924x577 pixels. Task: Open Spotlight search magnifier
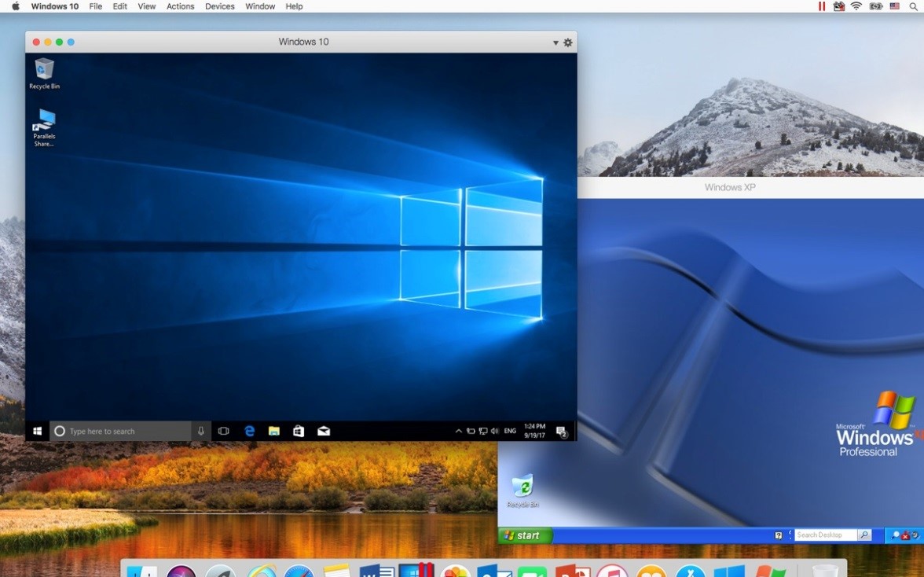pyautogui.click(x=913, y=6)
